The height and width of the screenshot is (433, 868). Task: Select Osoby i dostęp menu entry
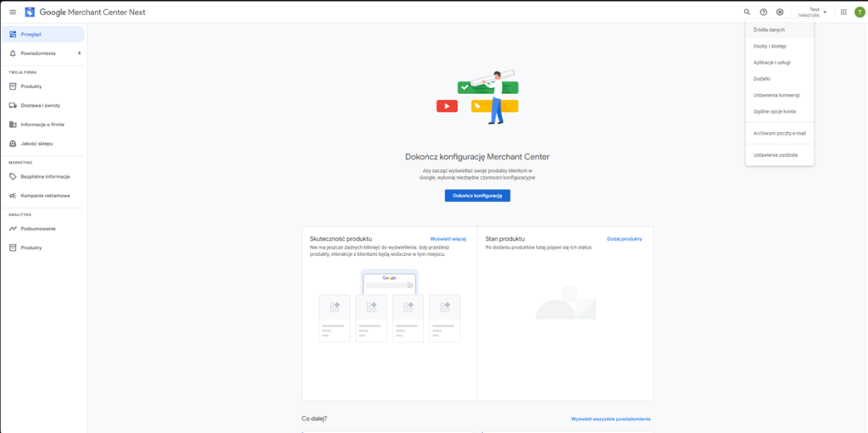point(780,47)
